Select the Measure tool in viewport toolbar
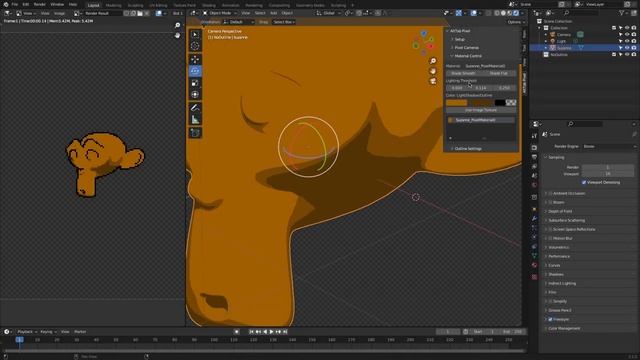This screenshot has height=360, width=640. point(195,120)
